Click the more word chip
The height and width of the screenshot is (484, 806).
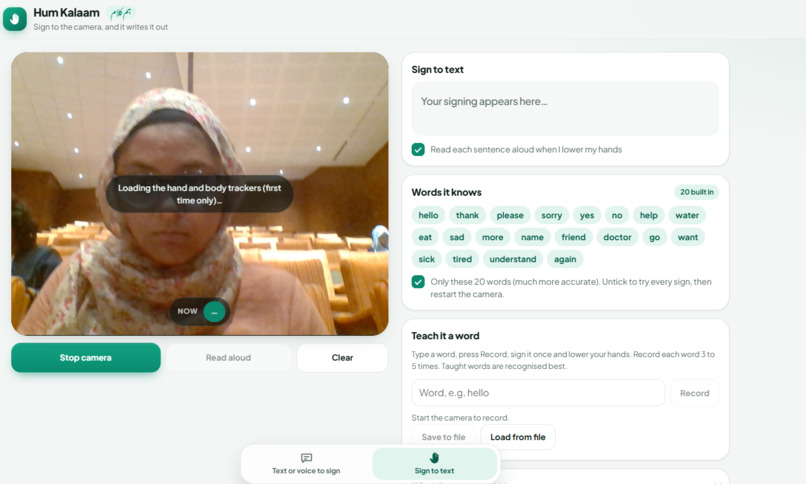492,237
